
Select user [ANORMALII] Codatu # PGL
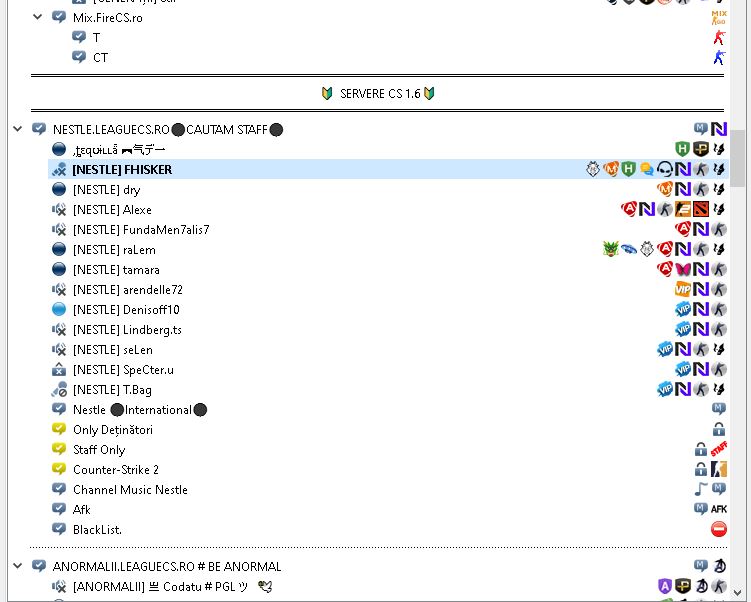click(172, 586)
